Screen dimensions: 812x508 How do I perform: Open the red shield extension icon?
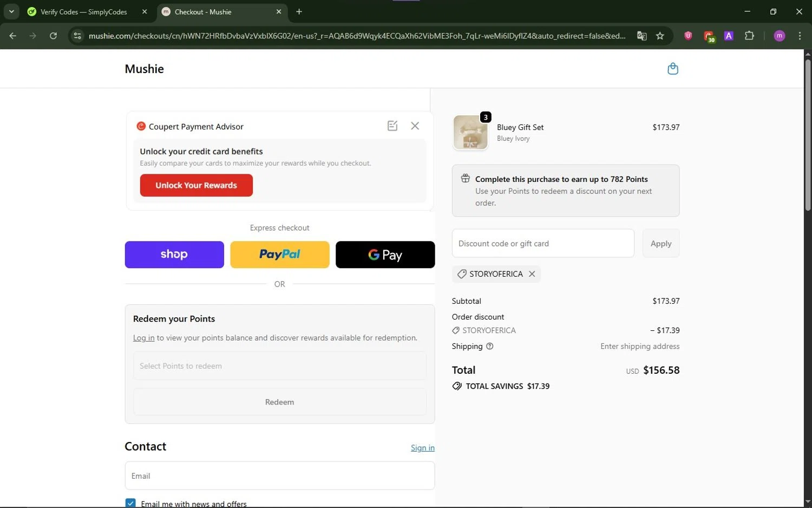688,36
